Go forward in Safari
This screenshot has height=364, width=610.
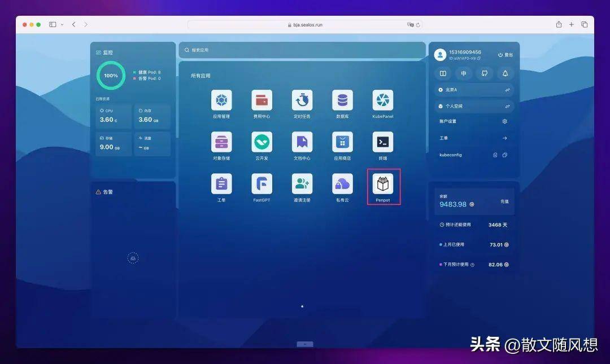[86, 24]
